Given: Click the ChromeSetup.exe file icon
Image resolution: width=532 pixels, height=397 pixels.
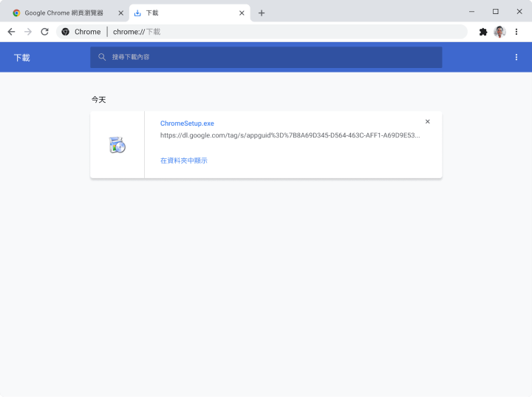Looking at the screenshot, I should coord(117,145).
